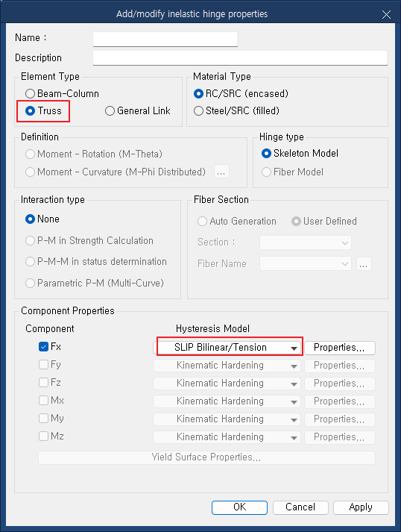Screen dimensions: 401x532
Task: Close the inelastic hinge properties dialog
Action: pos(386,14)
